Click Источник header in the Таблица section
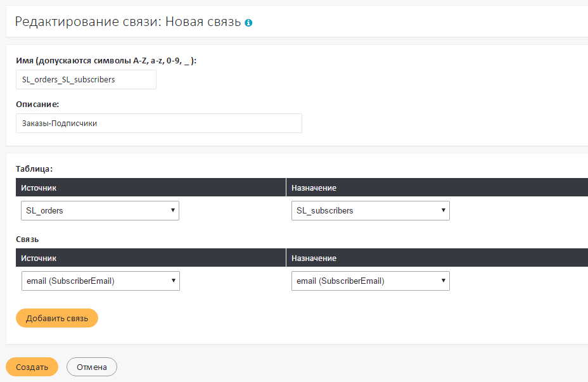The image size is (588, 382). 39,188
